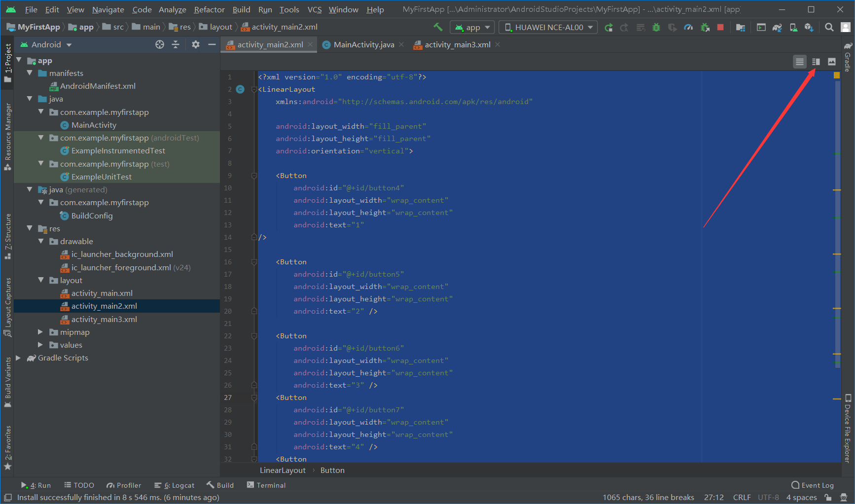Open the Profiler tool window
Screen dimensions: 855x504
[x=124, y=485]
